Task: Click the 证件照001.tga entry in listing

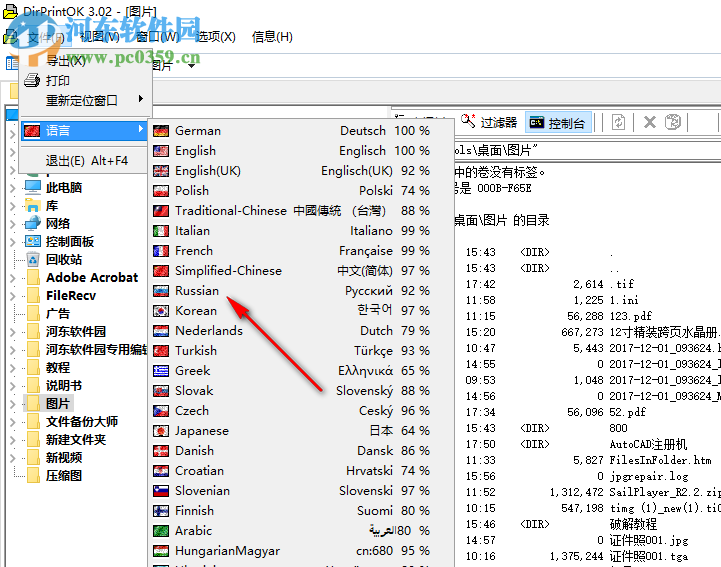Action: tap(649, 556)
